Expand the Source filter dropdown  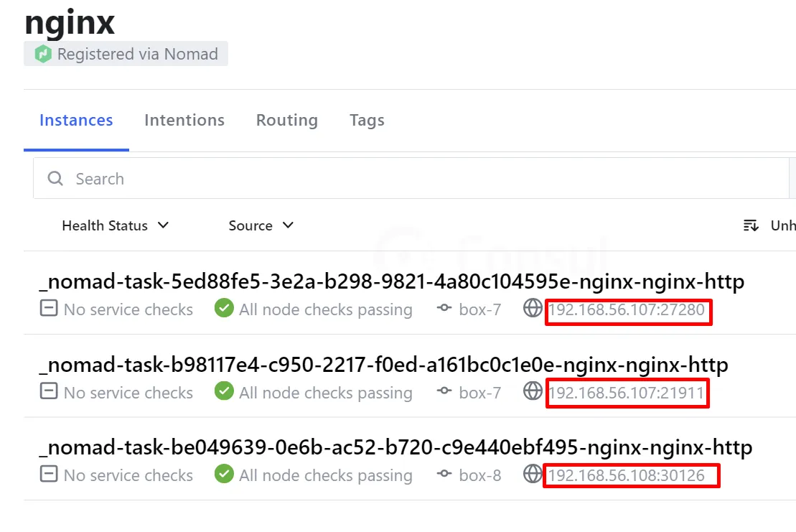[261, 225]
